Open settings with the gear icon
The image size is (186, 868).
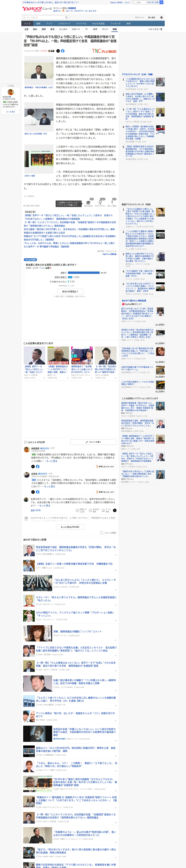tap(161, 18)
